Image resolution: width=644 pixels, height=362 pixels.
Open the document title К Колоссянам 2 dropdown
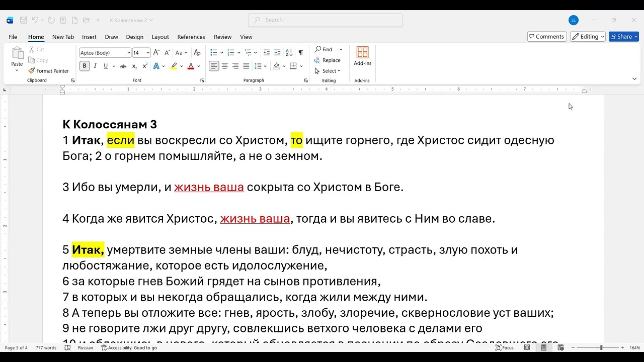pos(131,20)
